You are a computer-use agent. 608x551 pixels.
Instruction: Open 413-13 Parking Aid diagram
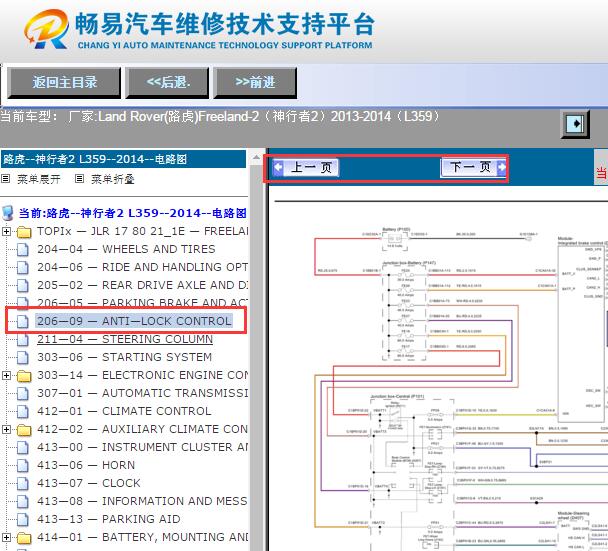click(x=109, y=519)
